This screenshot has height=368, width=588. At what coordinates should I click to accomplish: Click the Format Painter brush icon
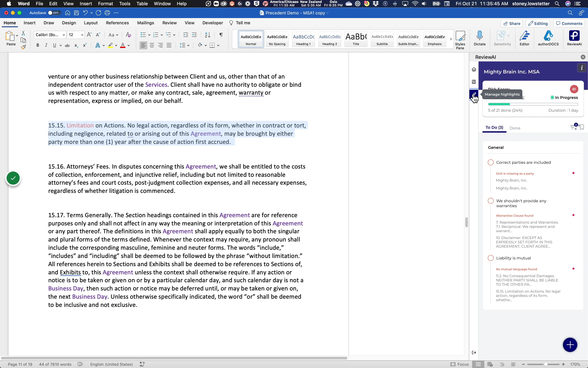pos(23,47)
